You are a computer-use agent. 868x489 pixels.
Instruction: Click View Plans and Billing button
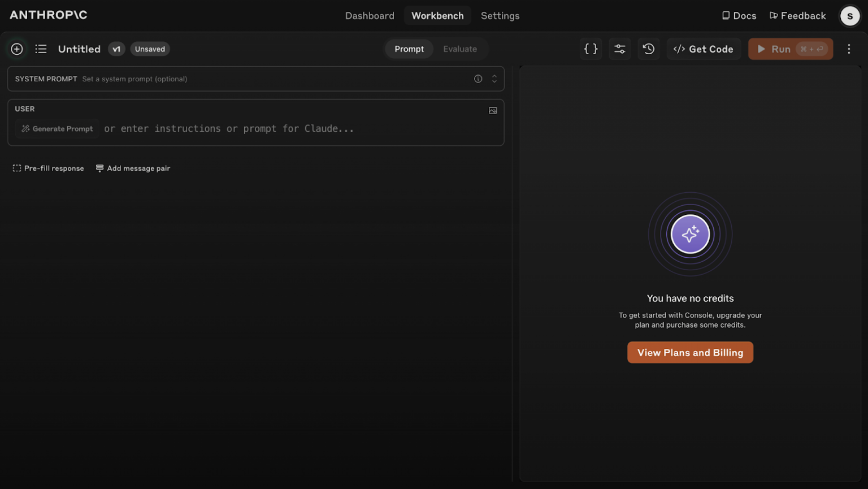click(x=689, y=353)
